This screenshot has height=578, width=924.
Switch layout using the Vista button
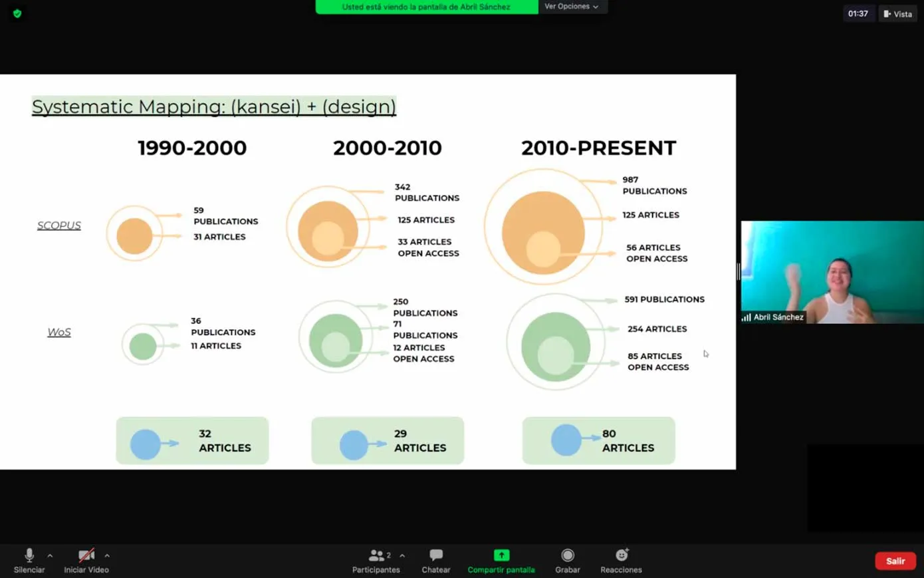click(897, 14)
